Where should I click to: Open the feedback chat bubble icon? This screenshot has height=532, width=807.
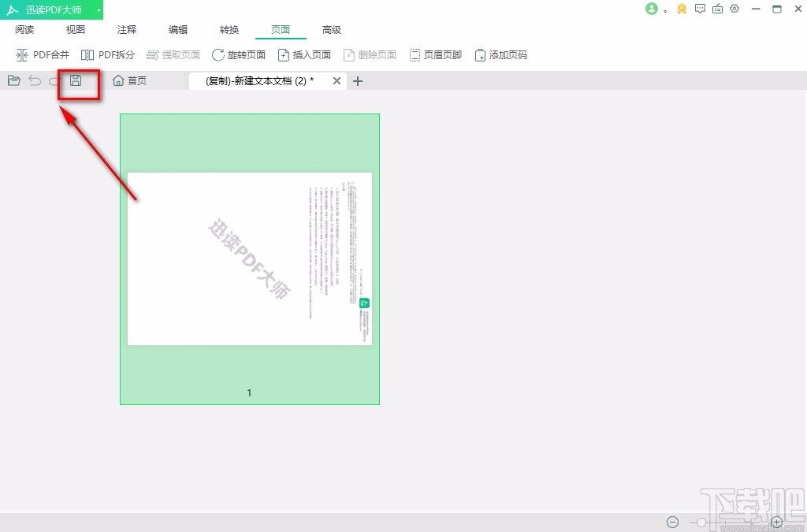pos(700,9)
